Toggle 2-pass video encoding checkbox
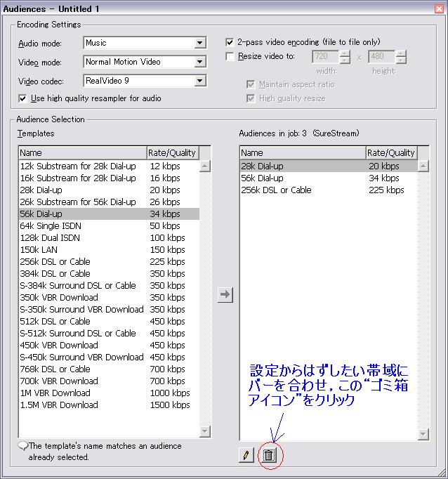The image size is (448, 479). tap(230, 42)
